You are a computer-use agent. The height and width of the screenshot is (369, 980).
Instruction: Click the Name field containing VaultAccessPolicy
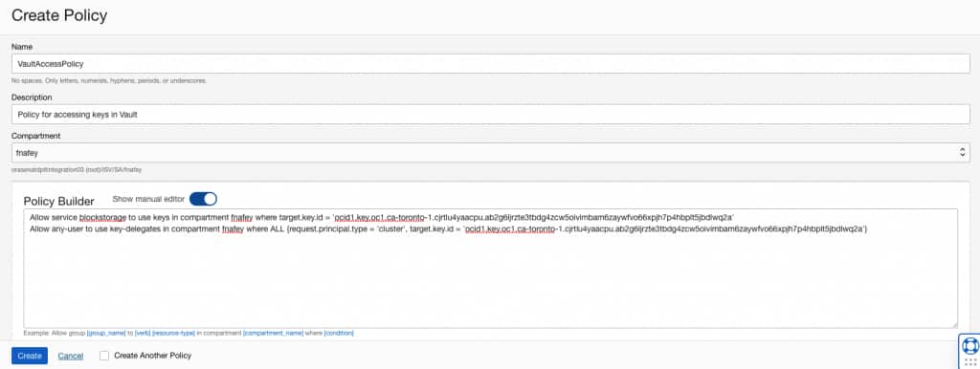pyautogui.click(x=490, y=64)
